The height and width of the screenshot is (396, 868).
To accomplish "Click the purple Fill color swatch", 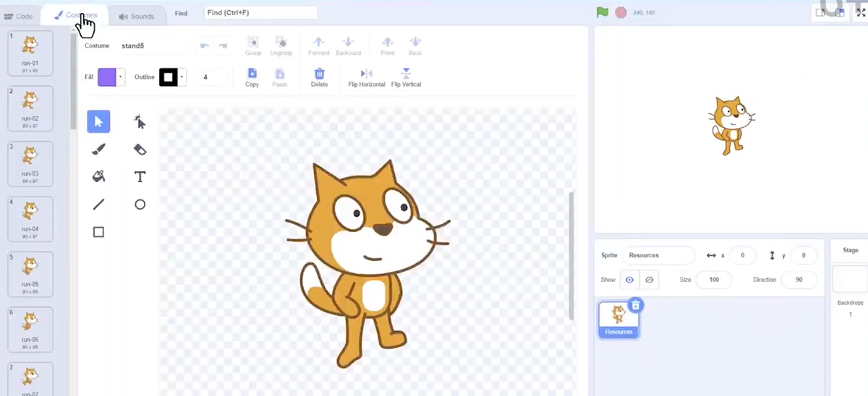I will (107, 77).
